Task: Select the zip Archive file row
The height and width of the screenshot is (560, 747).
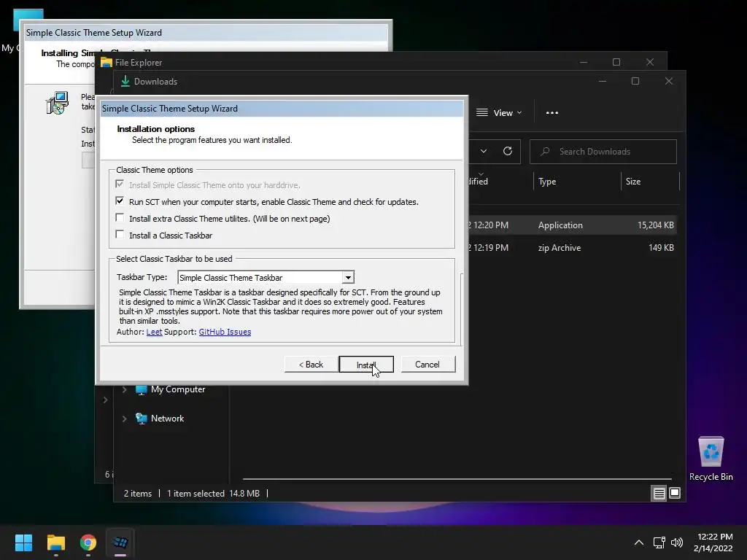Action: click(572, 248)
